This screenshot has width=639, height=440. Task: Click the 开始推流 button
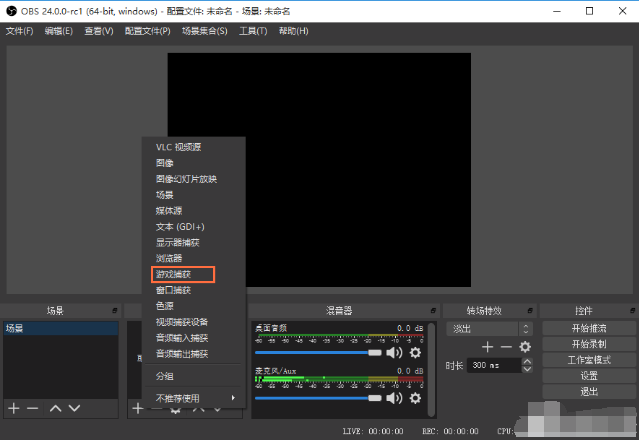pos(589,328)
